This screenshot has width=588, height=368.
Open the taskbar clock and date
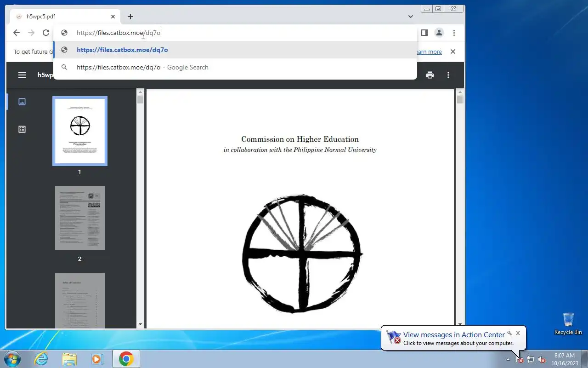click(565, 359)
